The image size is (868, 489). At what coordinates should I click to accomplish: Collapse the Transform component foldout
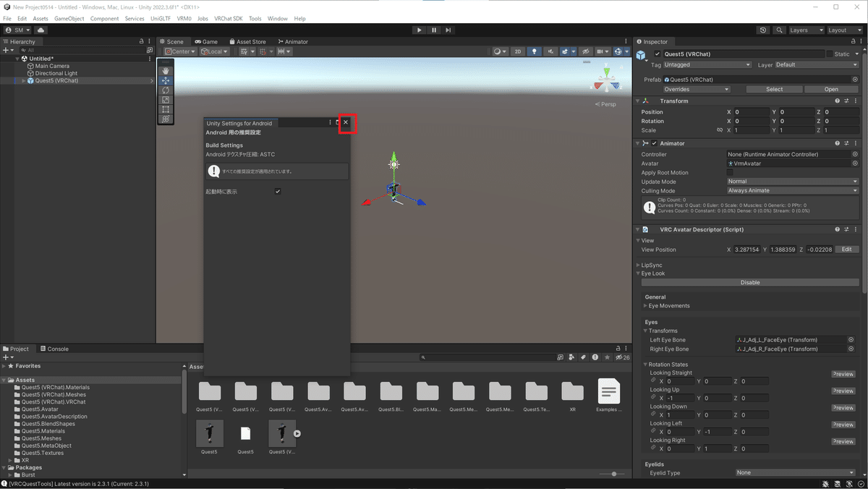[638, 101]
